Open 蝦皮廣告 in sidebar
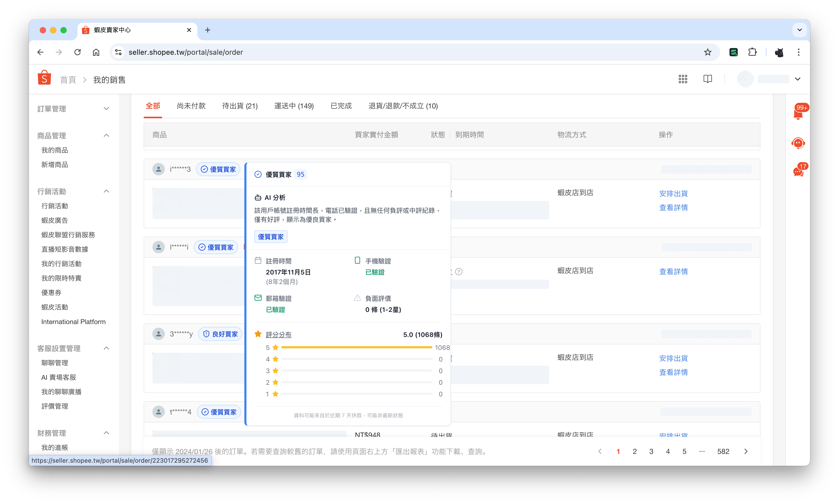839x504 pixels. click(55, 220)
